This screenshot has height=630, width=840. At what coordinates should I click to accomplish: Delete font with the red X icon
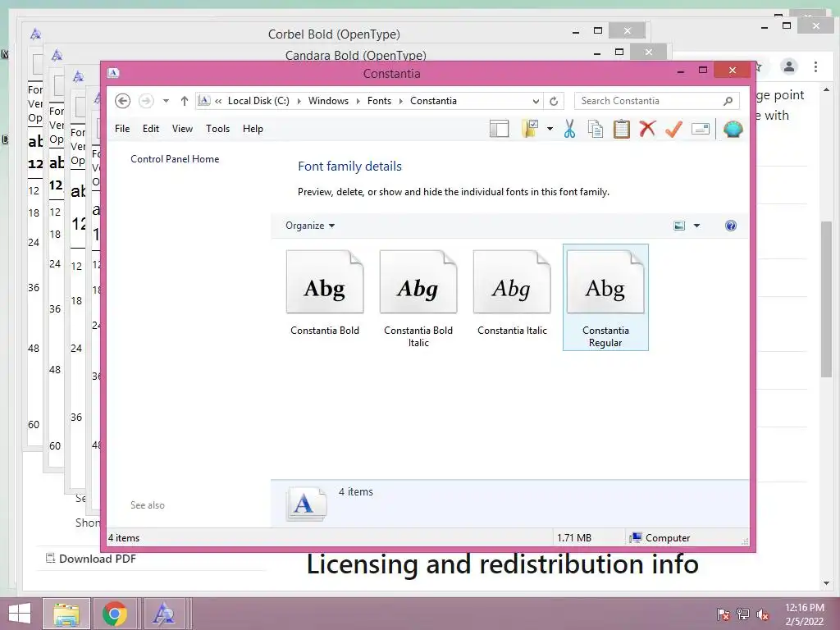647,129
